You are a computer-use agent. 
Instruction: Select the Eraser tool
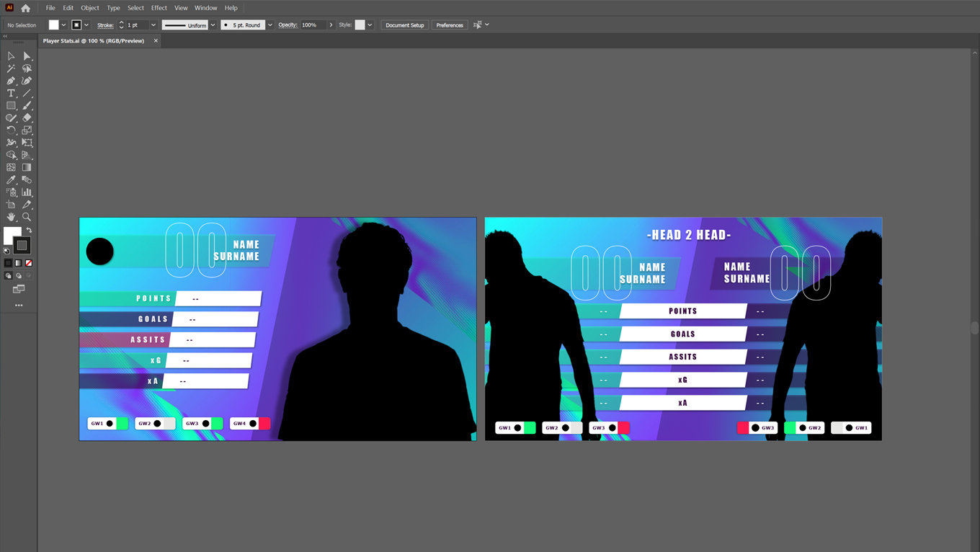coord(27,117)
